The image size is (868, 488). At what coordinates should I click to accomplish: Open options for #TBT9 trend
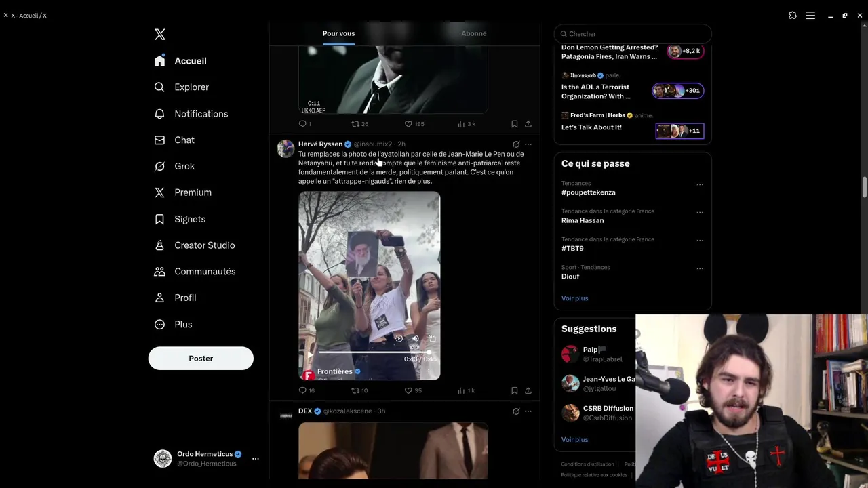tap(700, 241)
